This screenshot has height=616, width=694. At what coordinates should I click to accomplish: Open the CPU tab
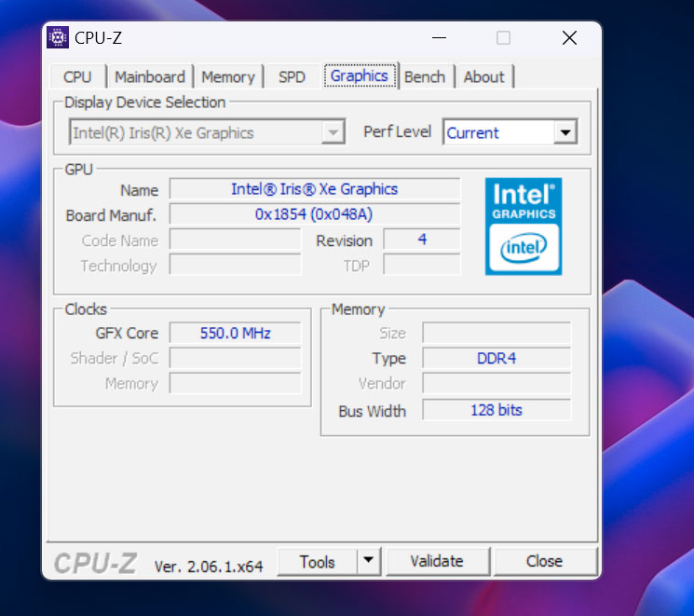[77, 76]
